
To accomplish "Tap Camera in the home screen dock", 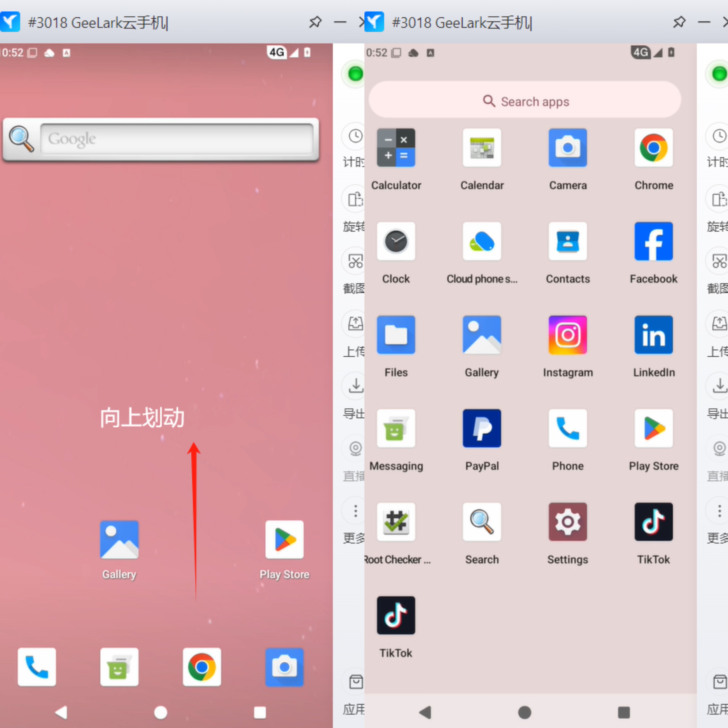I will coord(285,667).
